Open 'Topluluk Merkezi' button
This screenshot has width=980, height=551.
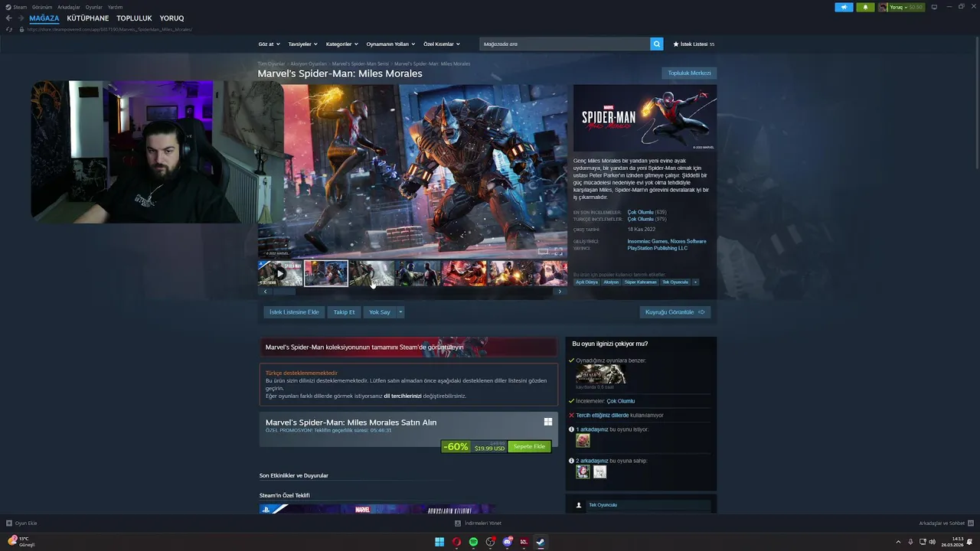[689, 73]
